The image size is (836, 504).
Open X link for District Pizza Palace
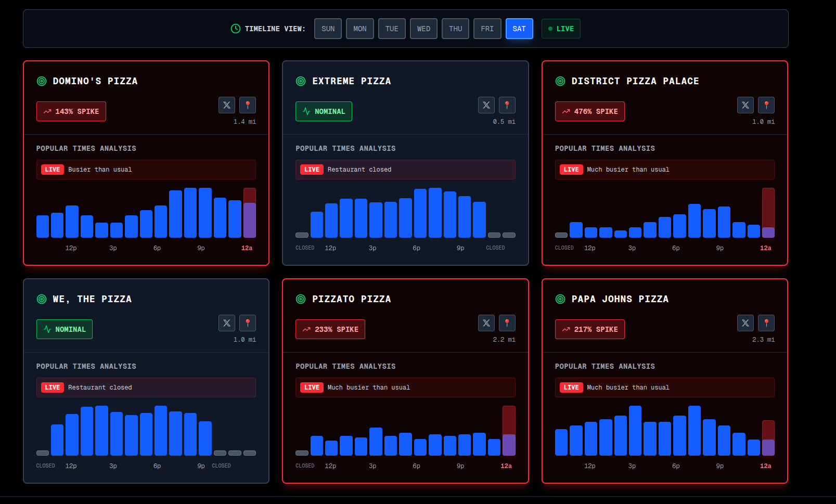point(745,105)
